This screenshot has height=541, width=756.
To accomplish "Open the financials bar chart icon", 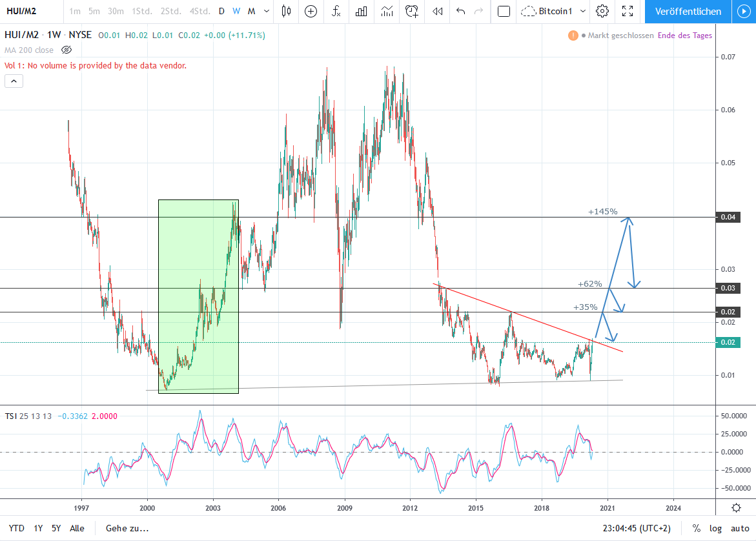I will (362, 11).
